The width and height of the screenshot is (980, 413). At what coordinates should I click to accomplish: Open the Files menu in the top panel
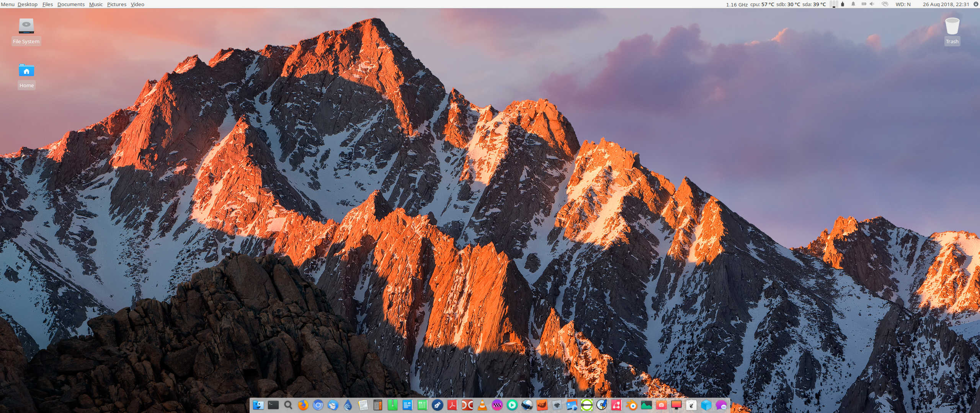tap(47, 4)
